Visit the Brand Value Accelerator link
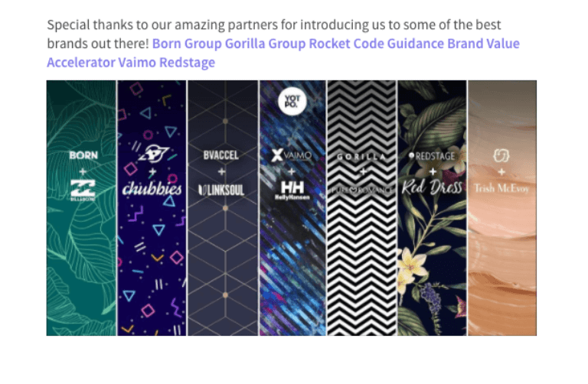 283,54
